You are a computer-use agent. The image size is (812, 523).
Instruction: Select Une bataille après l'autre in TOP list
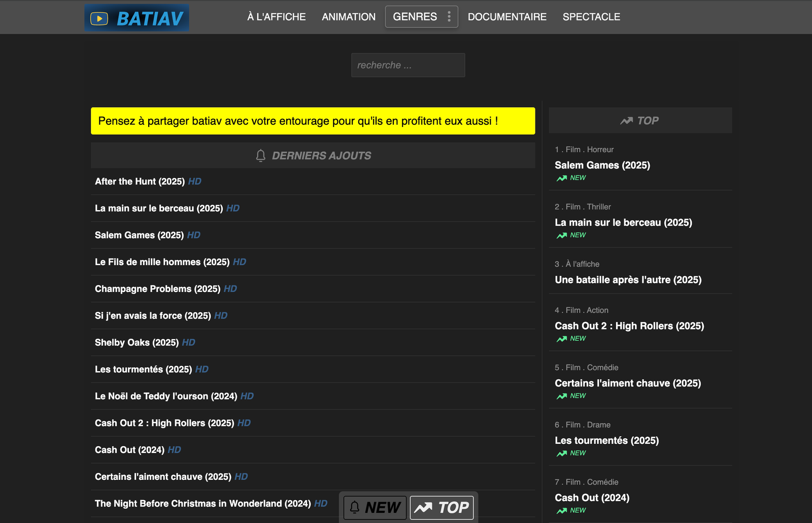[628, 280]
